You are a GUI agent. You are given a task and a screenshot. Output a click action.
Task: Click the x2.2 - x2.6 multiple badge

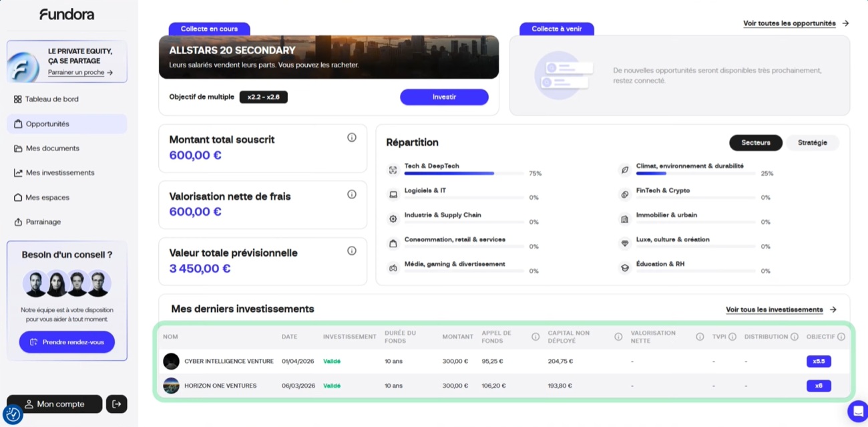click(x=264, y=97)
